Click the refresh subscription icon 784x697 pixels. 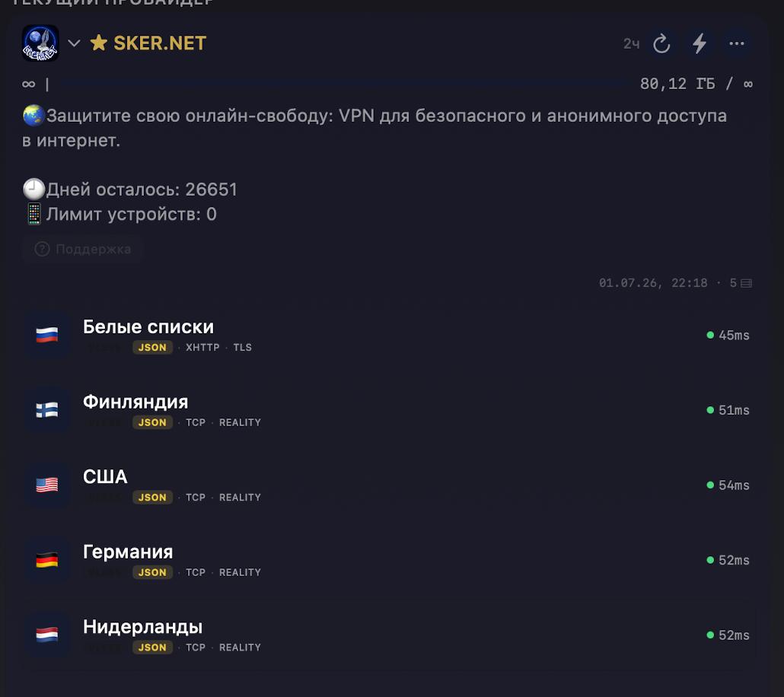pos(661,43)
